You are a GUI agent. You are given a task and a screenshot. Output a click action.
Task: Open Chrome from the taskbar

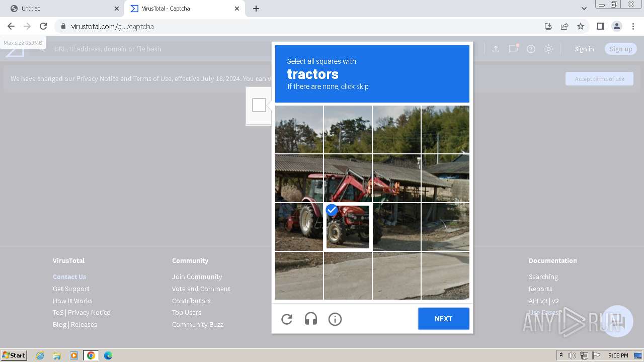click(91, 355)
